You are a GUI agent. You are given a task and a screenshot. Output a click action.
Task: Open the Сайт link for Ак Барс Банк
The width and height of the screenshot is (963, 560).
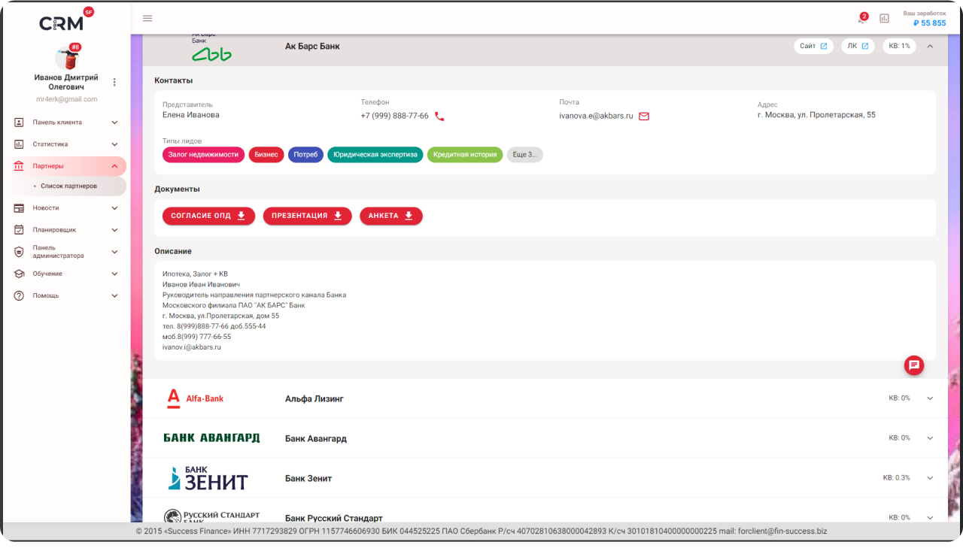(x=813, y=47)
